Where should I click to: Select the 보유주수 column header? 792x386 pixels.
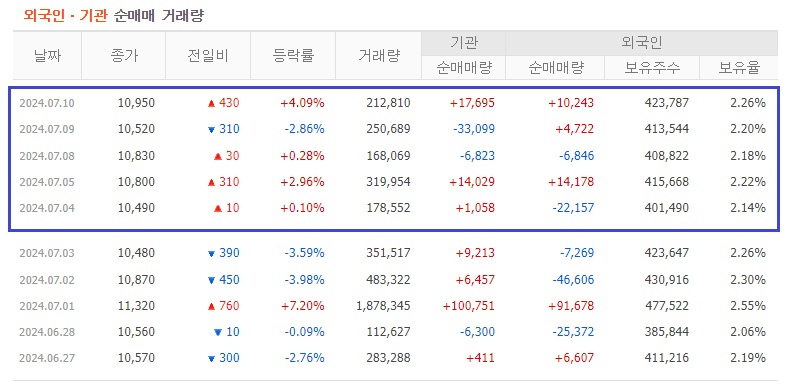click(652, 68)
